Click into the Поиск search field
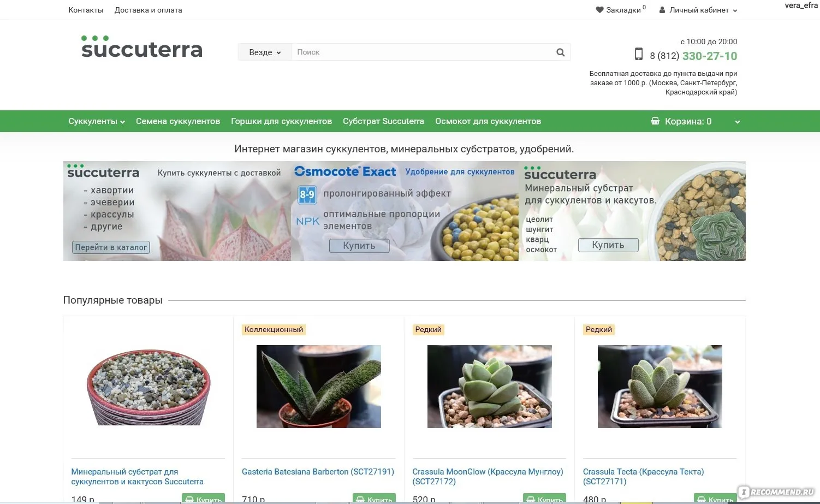The image size is (820, 504). click(421, 52)
